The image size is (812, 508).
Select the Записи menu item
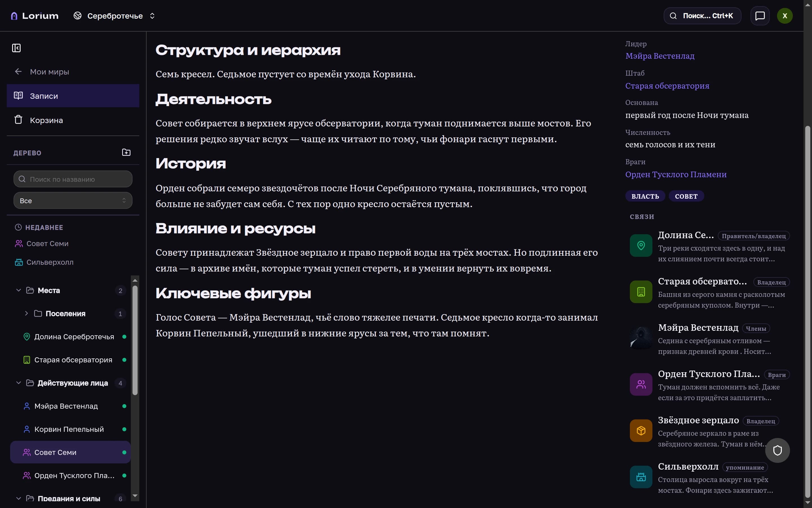[x=73, y=96]
